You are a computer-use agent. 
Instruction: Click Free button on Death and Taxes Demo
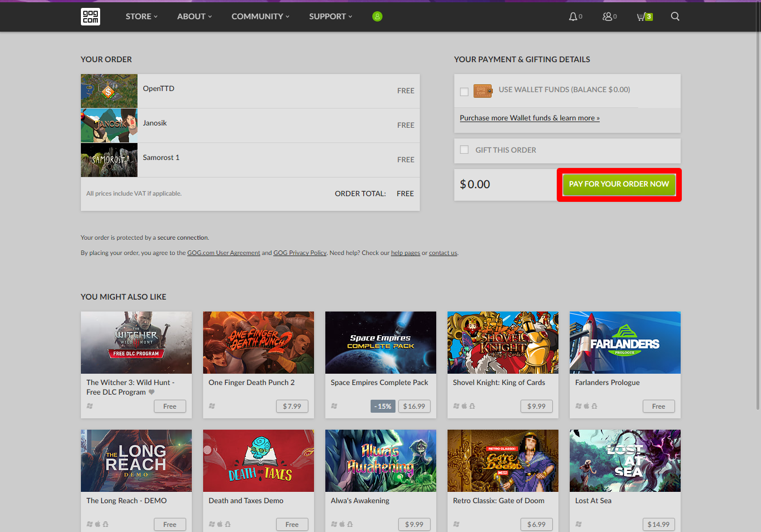coord(292,524)
